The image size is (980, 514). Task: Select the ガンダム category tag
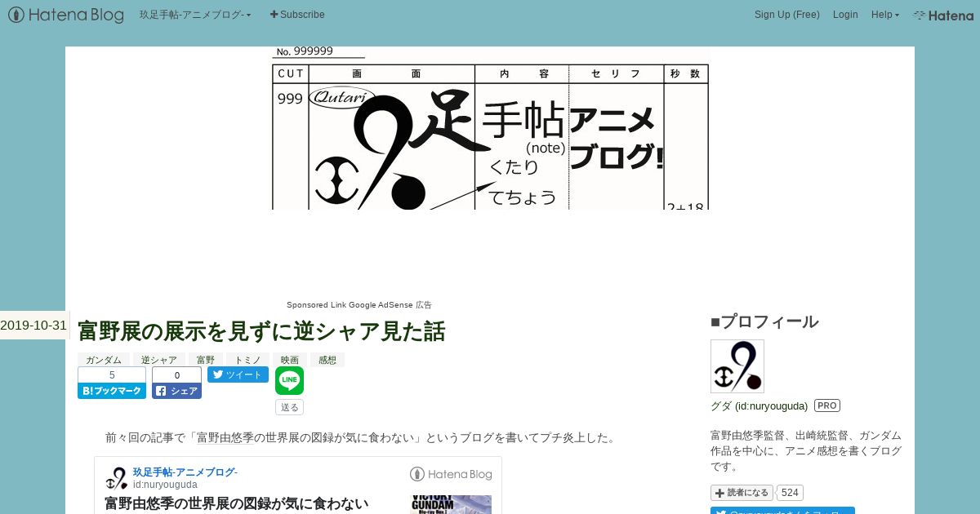pos(104,360)
